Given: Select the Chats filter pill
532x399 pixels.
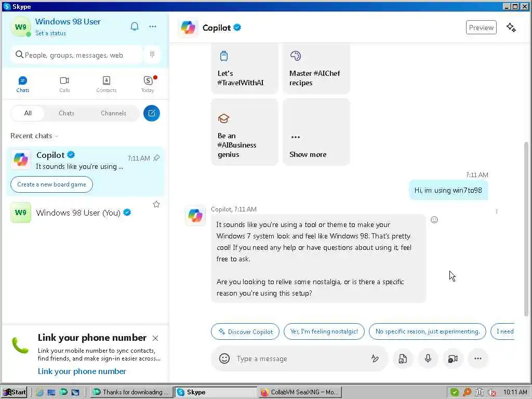Looking at the screenshot, I should (66, 113).
